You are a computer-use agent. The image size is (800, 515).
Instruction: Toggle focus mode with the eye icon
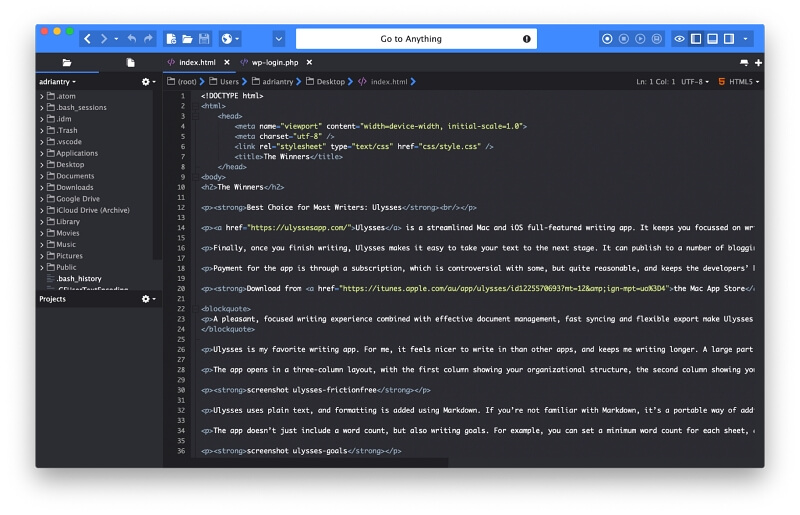[680, 39]
